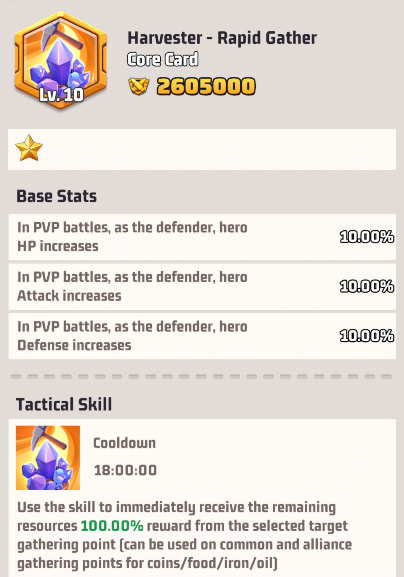The height and width of the screenshot is (577, 404).
Task: Click the green 100.00% reward text
Action: pyautogui.click(x=112, y=525)
